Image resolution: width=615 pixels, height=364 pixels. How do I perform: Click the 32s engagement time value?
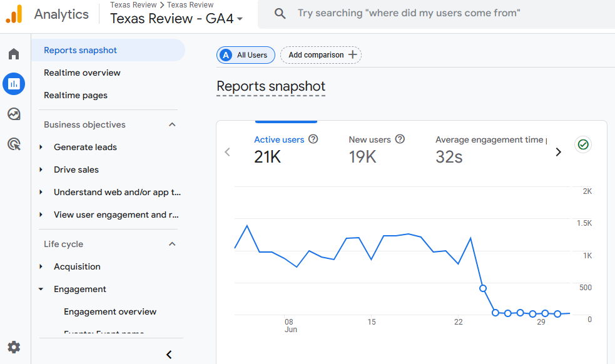(449, 157)
